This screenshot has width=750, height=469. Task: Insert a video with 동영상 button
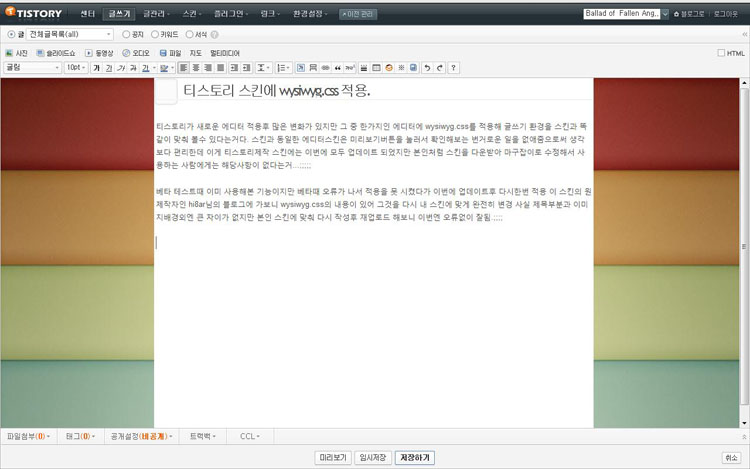click(99, 53)
